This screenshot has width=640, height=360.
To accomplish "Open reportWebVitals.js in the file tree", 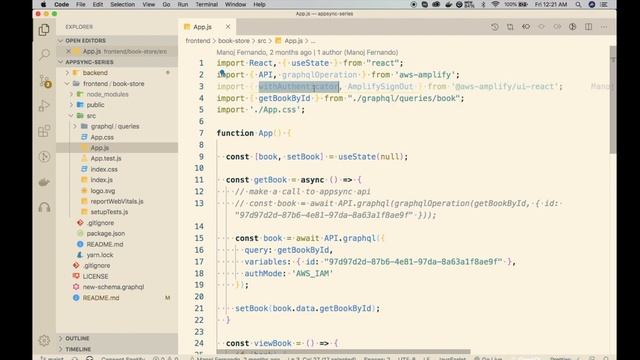I will click(x=117, y=201).
